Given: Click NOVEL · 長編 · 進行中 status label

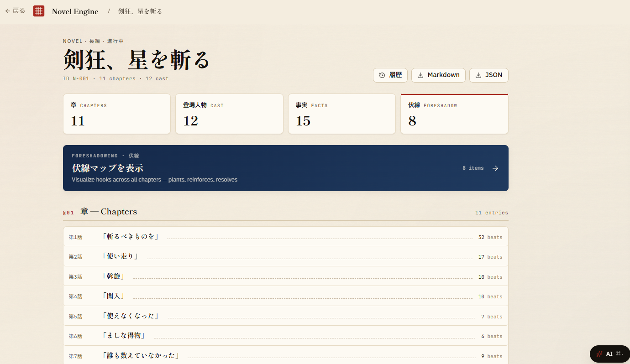Looking at the screenshot, I should click(x=93, y=41).
